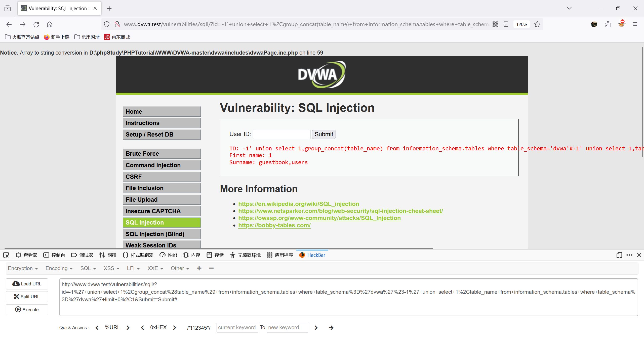The image size is (644, 343).
Task: Close the SQL Injection browser tab
Action: 95,8
